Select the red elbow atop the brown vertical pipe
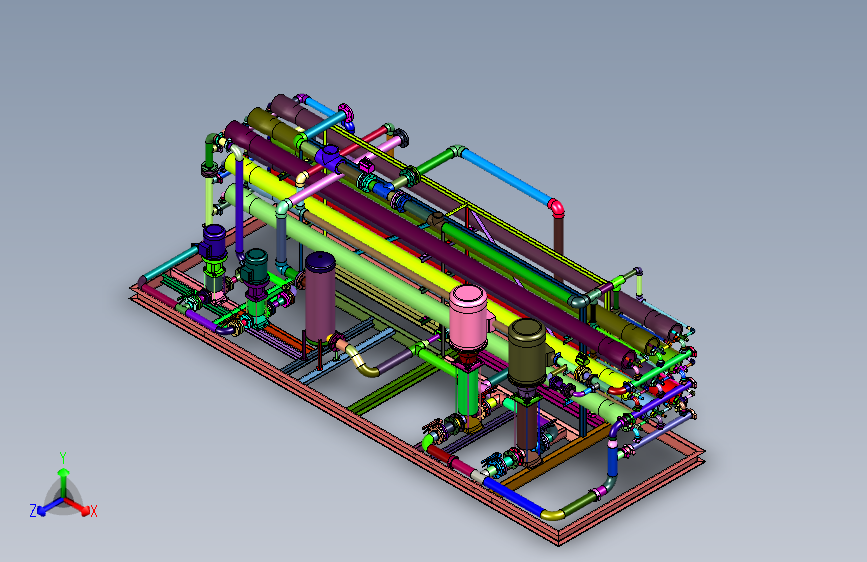Image resolution: width=867 pixels, height=562 pixels. pyautogui.click(x=557, y=207)
